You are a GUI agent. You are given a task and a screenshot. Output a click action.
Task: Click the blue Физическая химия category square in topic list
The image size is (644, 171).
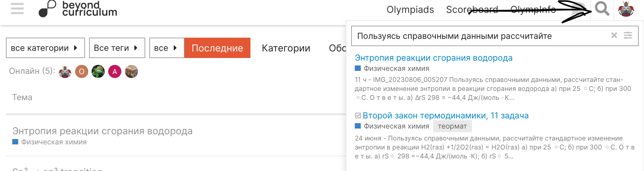[15, 142]
